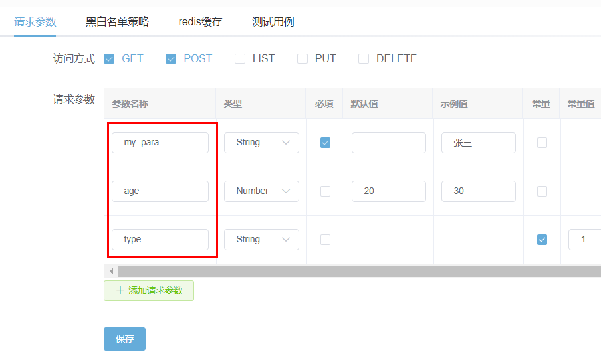
Task: Open the String dropdown in type row
Action: 261,240
